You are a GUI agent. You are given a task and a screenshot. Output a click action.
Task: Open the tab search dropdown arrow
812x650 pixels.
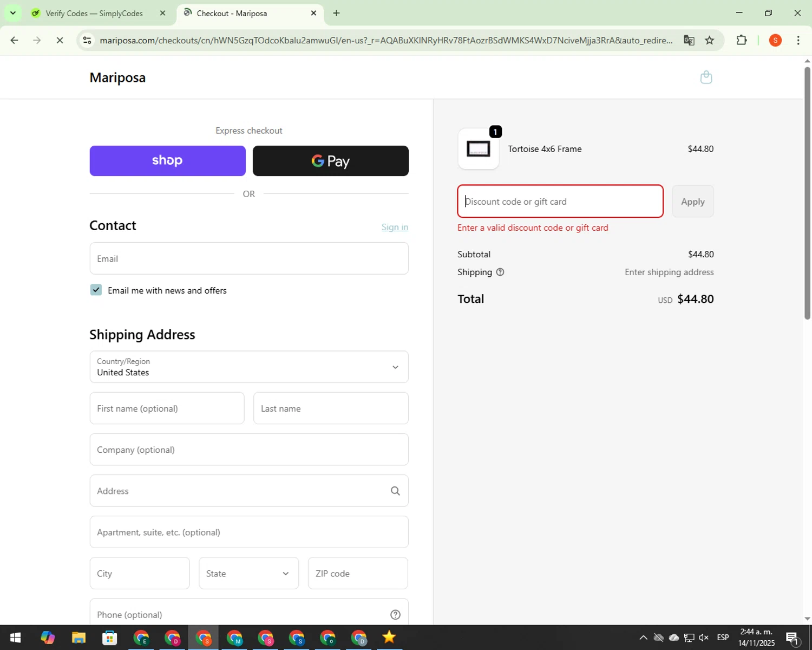coord(13,13)
